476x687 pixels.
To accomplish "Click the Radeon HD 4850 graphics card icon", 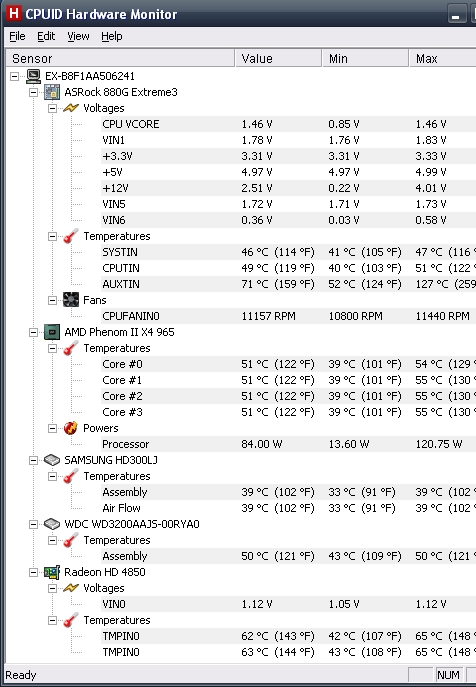I will [52, 572].
